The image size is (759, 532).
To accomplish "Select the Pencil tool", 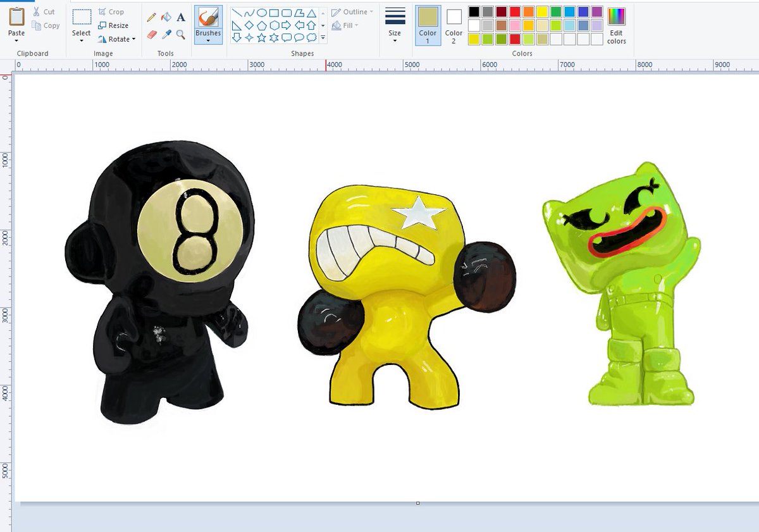I will coord(151,17).
